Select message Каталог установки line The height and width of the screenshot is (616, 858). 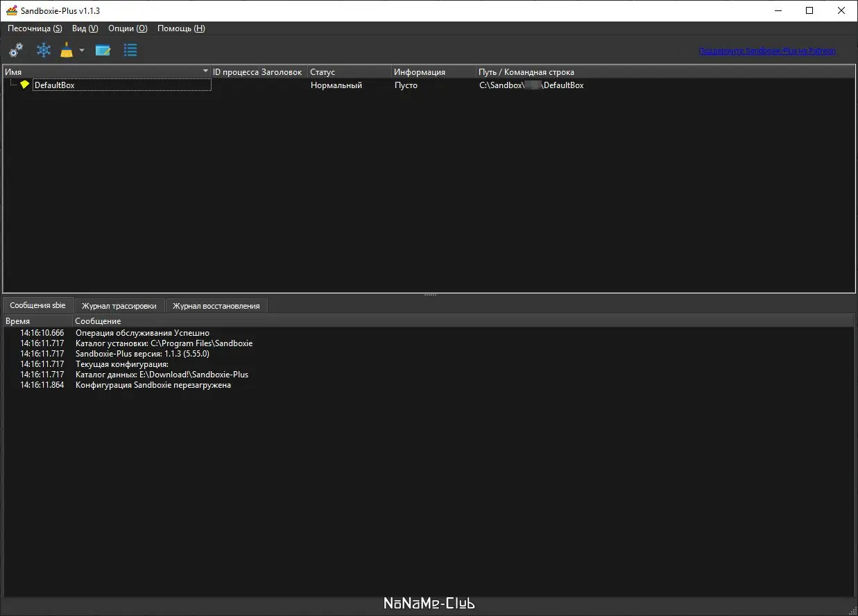pyautogui.click(x=164, y=343)
